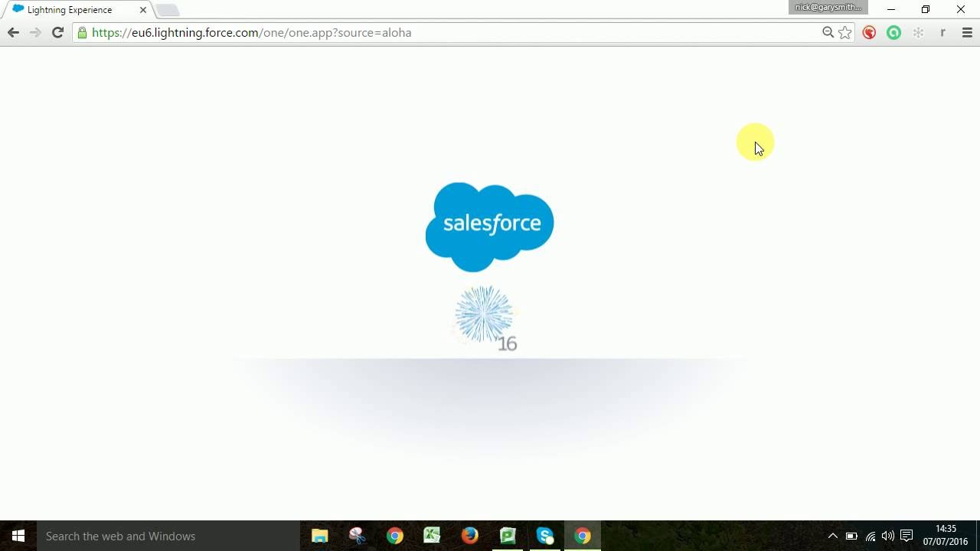Select the Lightning Experience tab
Screen dimensions: 980x551
click(x=76, y=10)
